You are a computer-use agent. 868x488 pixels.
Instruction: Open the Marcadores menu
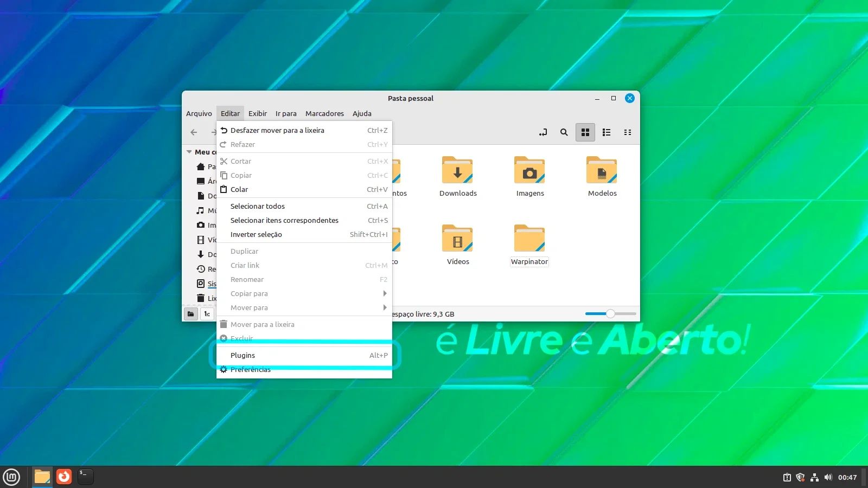(x=324, y=113)
